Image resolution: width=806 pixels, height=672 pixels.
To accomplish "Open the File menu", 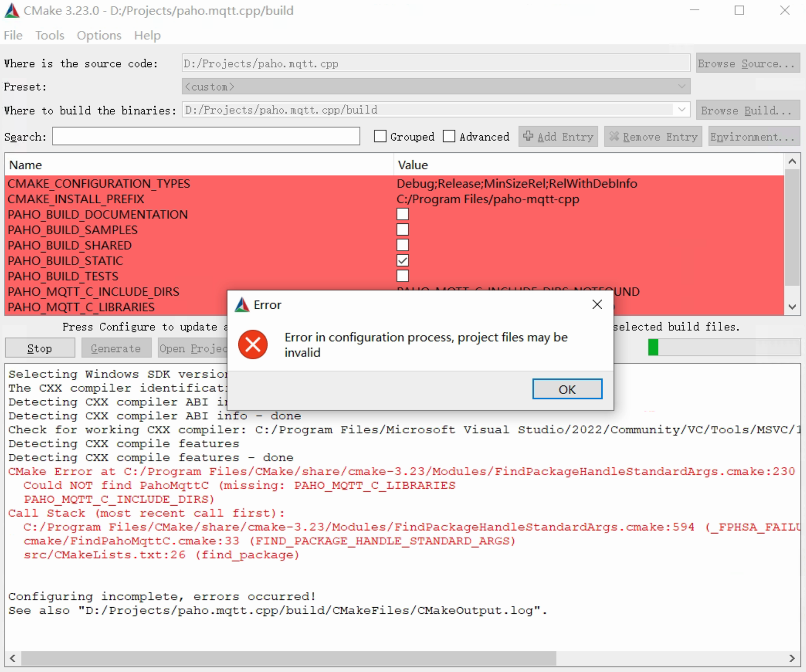I will 13,35.
